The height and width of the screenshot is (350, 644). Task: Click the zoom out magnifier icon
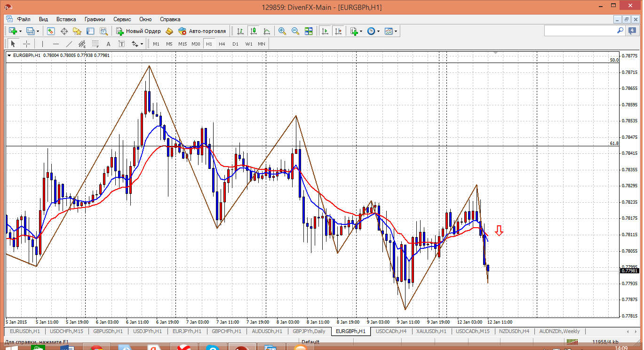tap(295, 31)
